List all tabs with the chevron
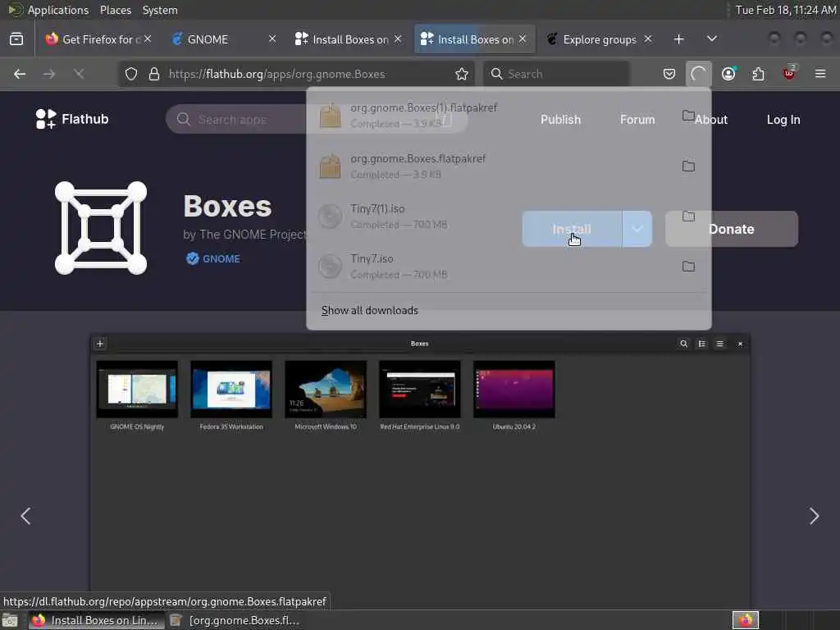 tap(711, 39)
